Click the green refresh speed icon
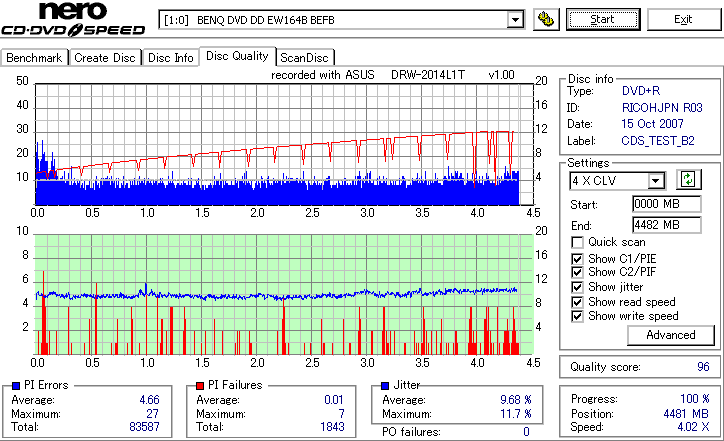Viewport: 724px width, 441px height. tap(688, 179)
